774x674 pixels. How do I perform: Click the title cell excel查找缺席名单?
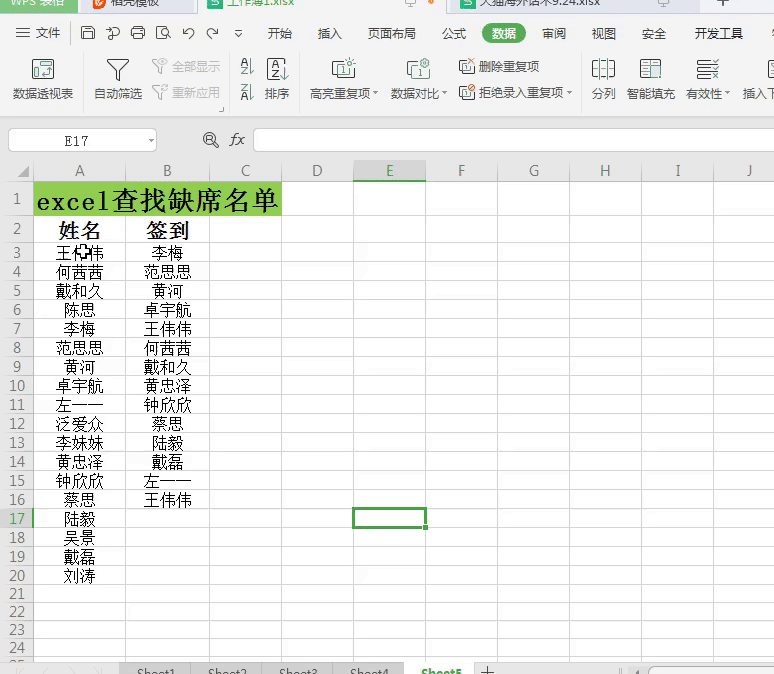tap(157, 199)
